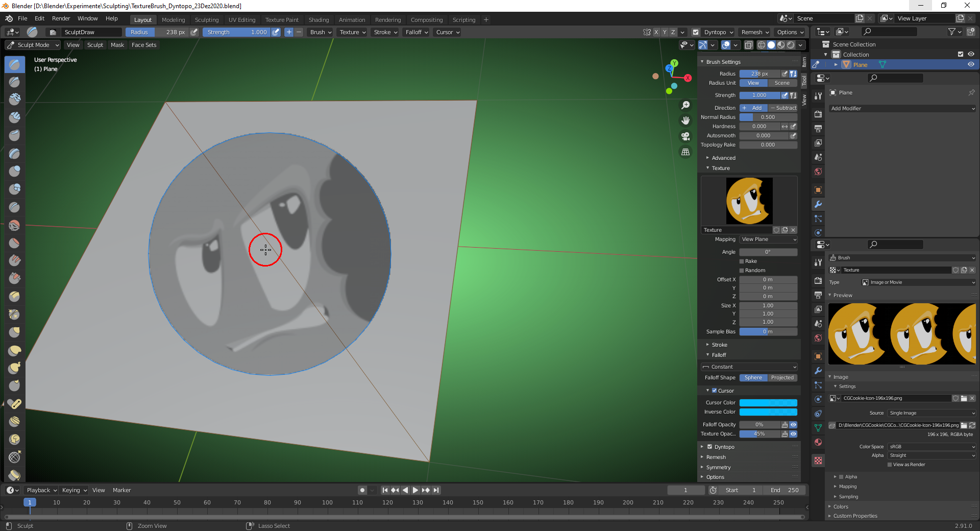Screen dimensions: 980x531
Task: Set Falloff Shape to Projected
Action: click(x=782, y=378)
